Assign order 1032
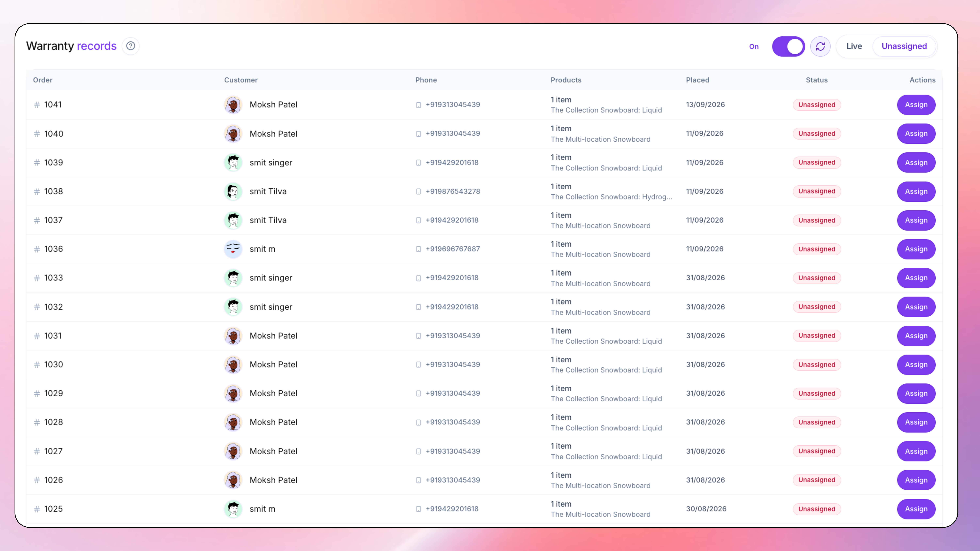Image resolution: width=980 pixels, height=551 pixels. click(x=916, y=307)
